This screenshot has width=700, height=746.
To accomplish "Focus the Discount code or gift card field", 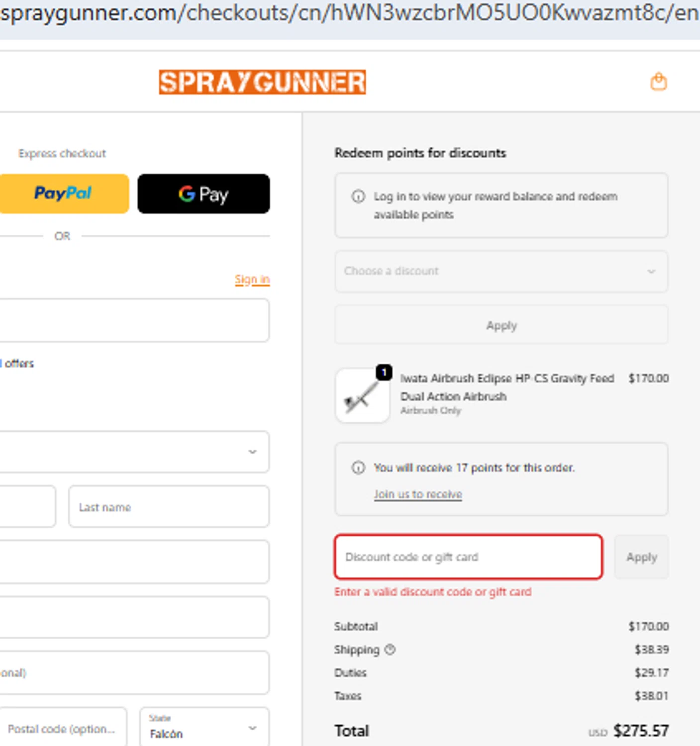I will coord(468,557).
